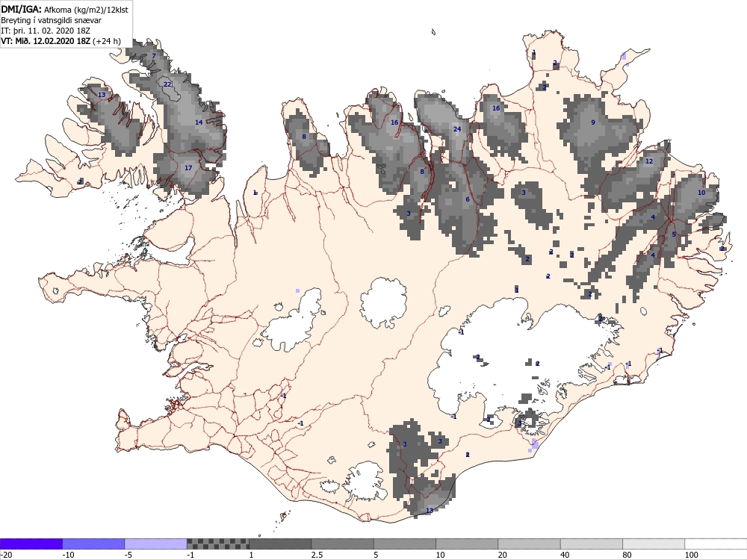Click the light lavender legend swatch (-5 to -1)

156,544
